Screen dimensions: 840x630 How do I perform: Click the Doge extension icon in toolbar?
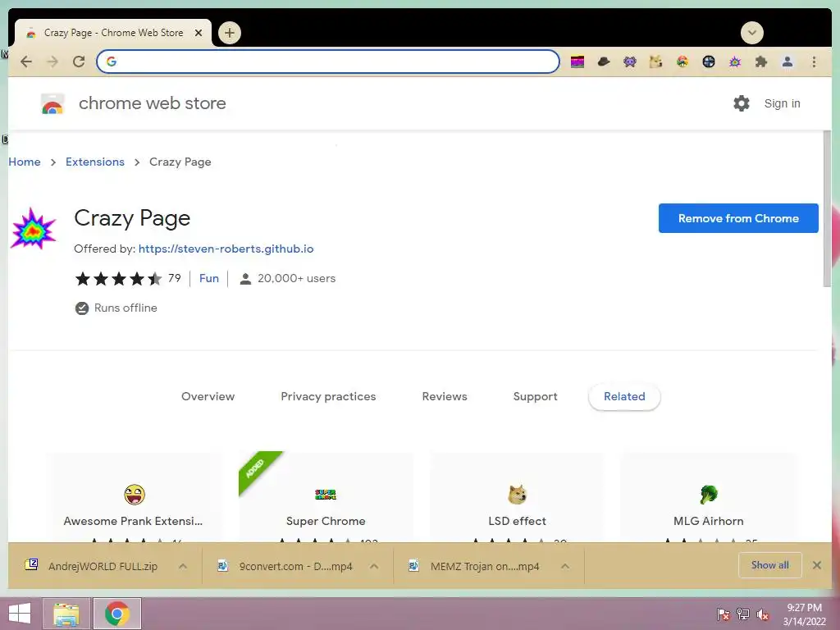655,62
